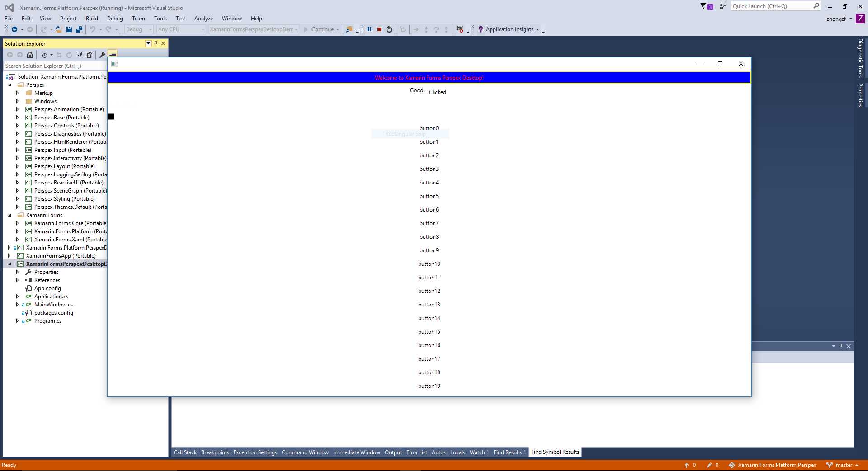Click the app window title bar icon
This screenshot has width=868, height=471.
pyautogui.click(x=115, y=64)
